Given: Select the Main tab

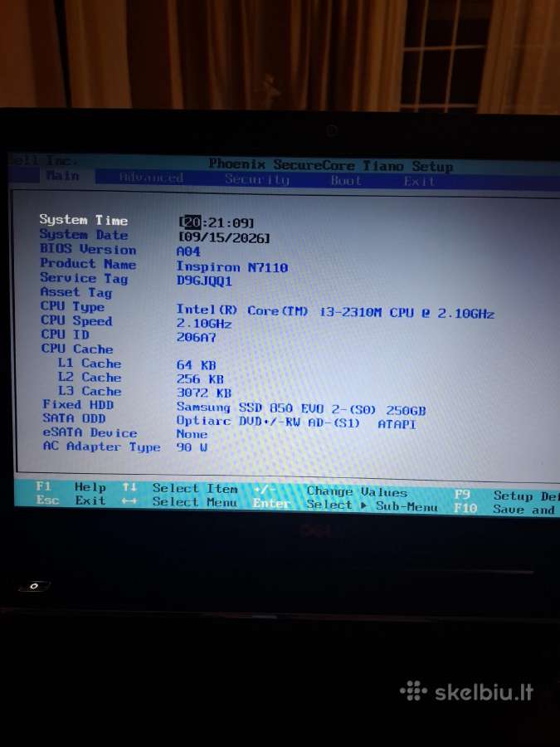Looking at the screenshot, I should click(x=63, y=176).
